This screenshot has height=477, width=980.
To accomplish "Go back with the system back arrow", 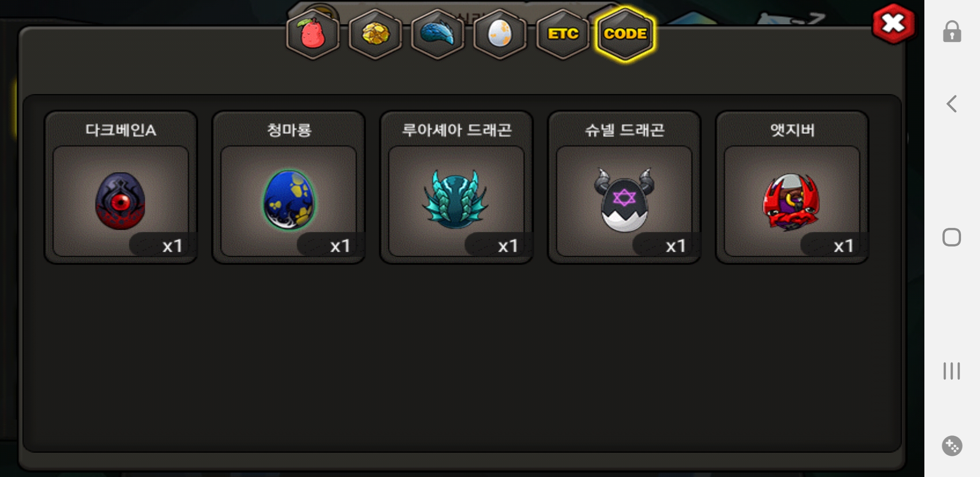I will click(x=952, y=104).
